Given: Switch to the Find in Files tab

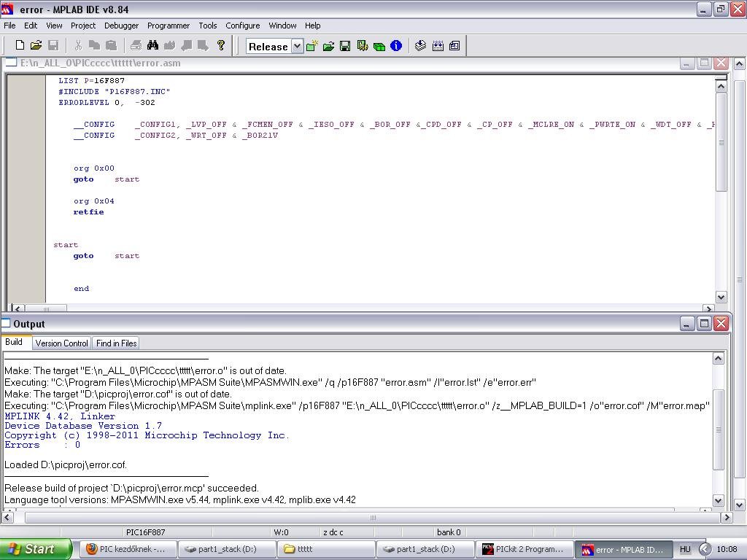Looking at the screenshot, I should [x=116, y=343].
